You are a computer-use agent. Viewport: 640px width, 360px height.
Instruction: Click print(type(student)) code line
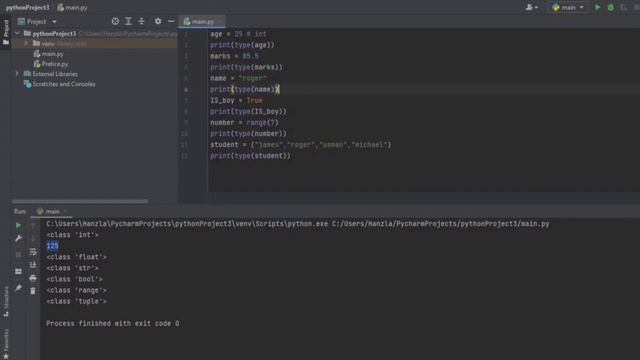(250, 156)
